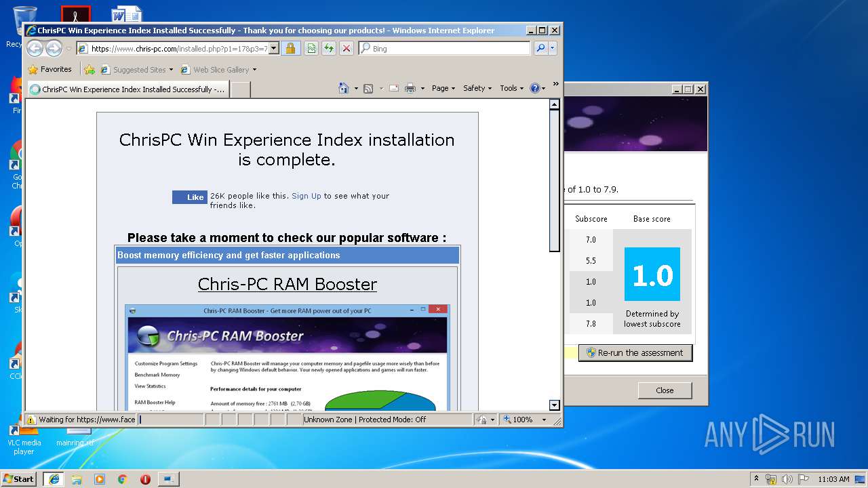
Task: Open the Chris-PC RAM Booster heading link
Action: click(288, 284)
